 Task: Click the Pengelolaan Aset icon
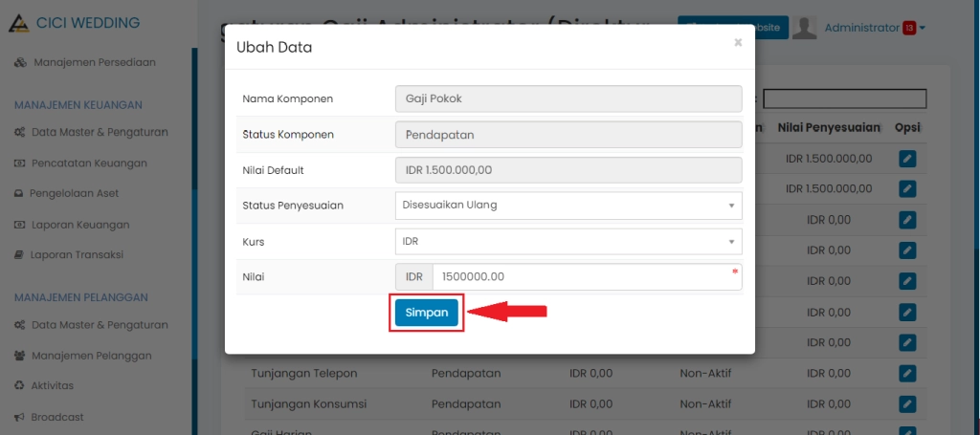[x=19, y=193]
